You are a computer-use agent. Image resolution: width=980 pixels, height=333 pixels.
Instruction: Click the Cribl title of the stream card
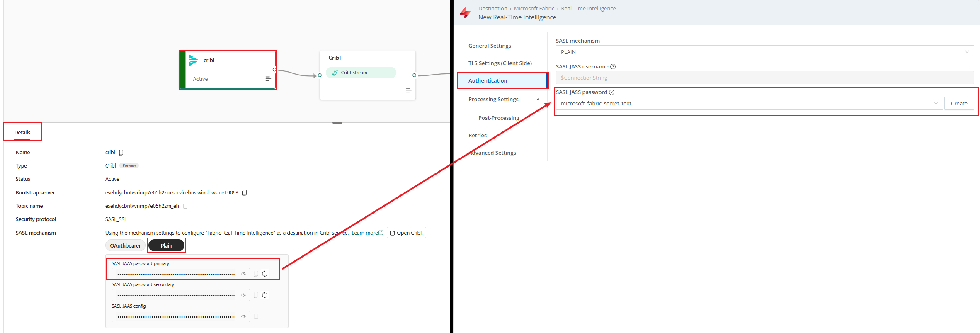click(335, 58)
